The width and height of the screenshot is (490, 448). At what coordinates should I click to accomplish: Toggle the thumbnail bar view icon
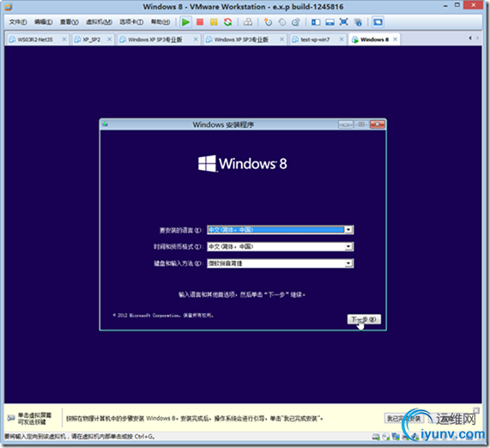tap(330, 21)
